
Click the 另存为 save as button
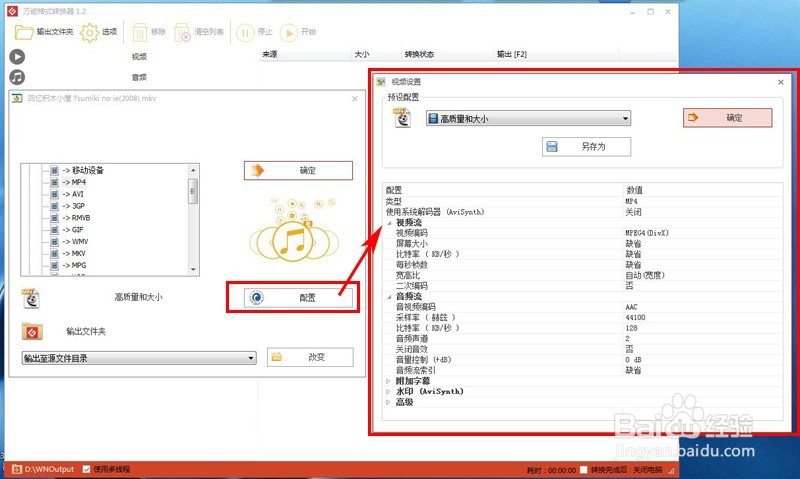[x=586, y=146]
